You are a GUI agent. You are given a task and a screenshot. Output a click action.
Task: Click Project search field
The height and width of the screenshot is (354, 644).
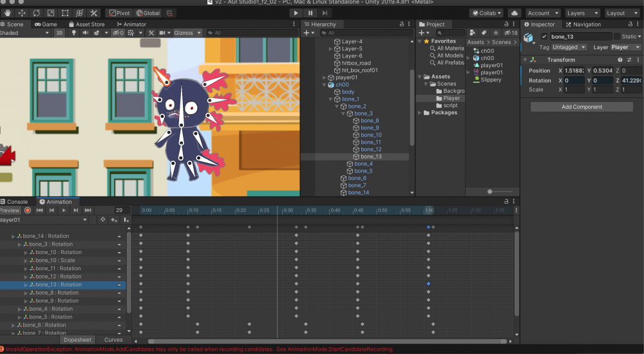(x=451, y=33)
